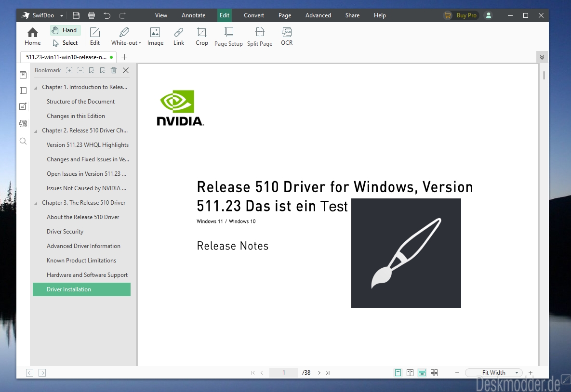The width and height of the screenshot is (571, 392).
Task: Insert a Link using the toolbar
Action: point(179,37)
